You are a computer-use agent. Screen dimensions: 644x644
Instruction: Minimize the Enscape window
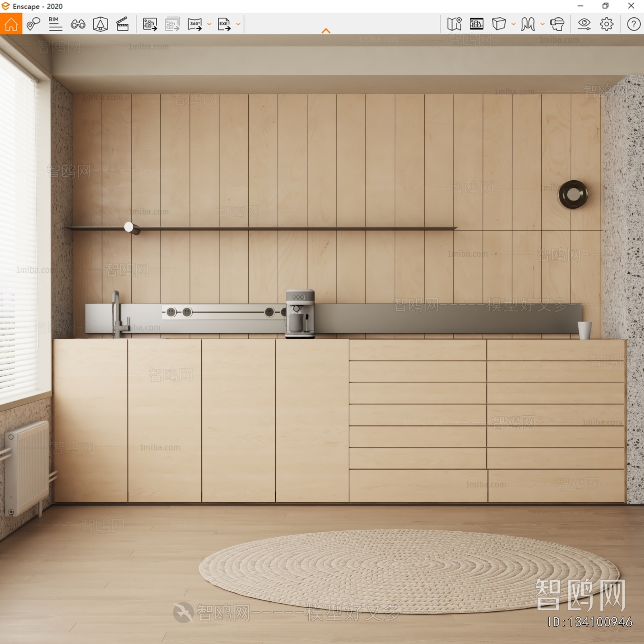(580, 6)
